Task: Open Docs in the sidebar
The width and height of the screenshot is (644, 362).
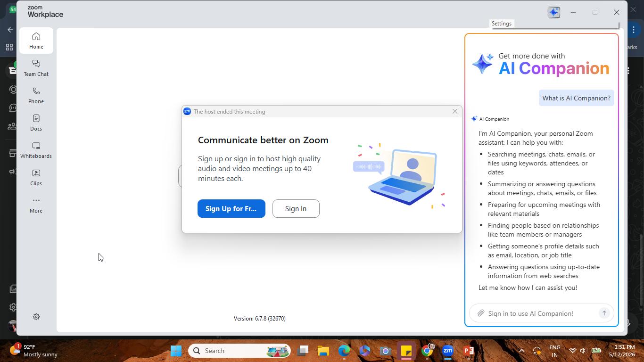Action: click(x=36, y=123)
